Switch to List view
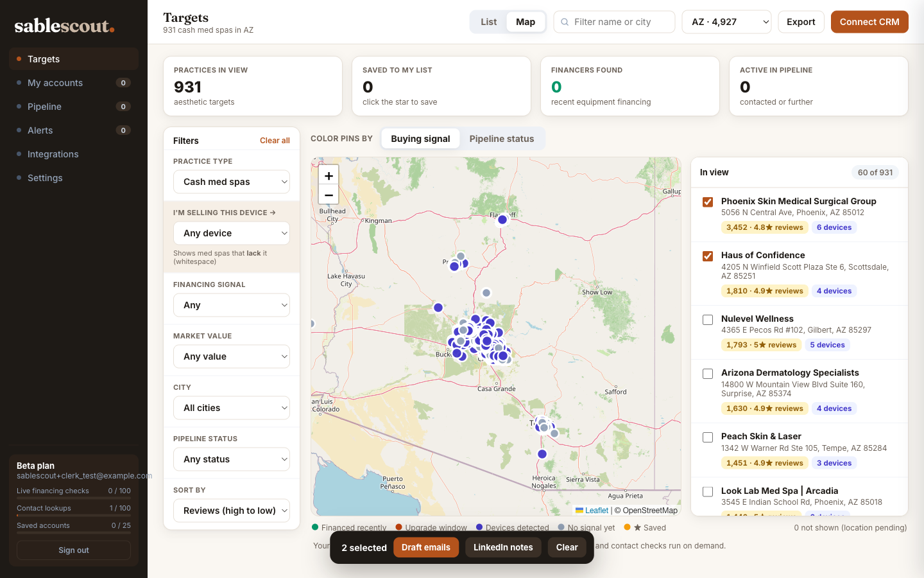 (489, 22)
